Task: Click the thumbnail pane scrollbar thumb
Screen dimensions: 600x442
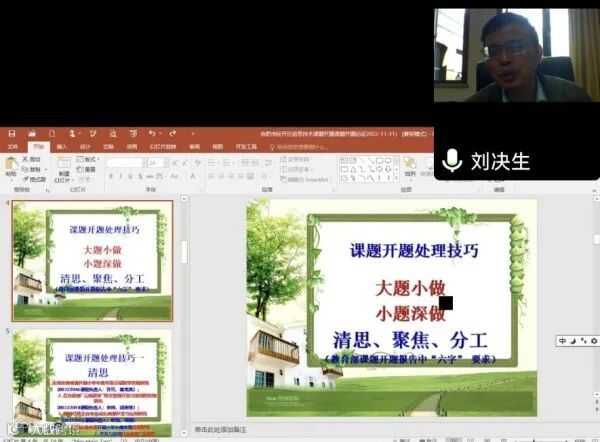Action: pos(184,252)
